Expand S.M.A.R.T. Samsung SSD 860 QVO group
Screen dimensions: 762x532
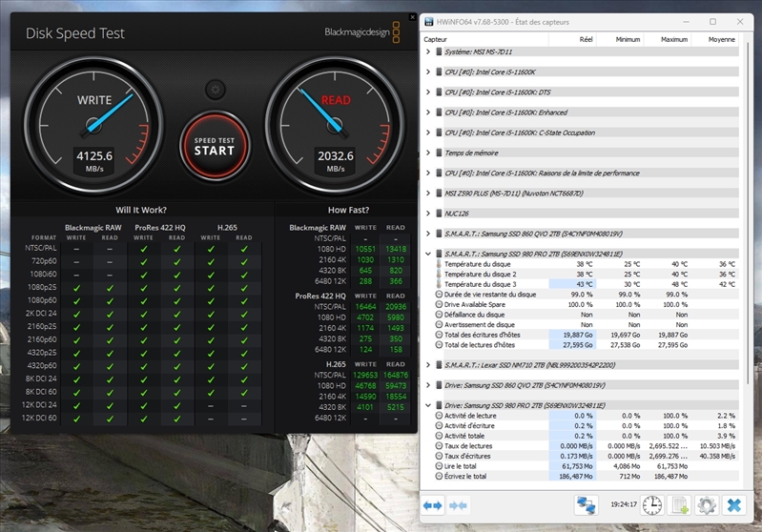tap(427, 234)
